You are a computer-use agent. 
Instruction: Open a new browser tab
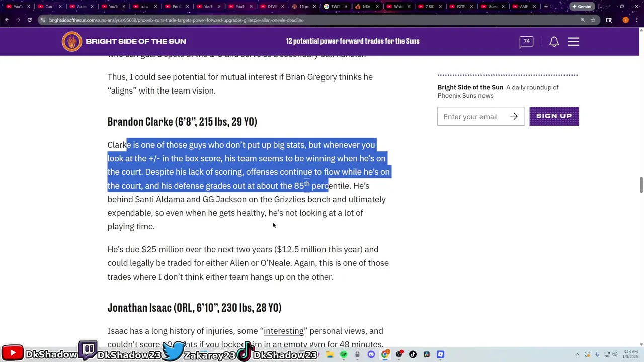(x=546, y=7)
